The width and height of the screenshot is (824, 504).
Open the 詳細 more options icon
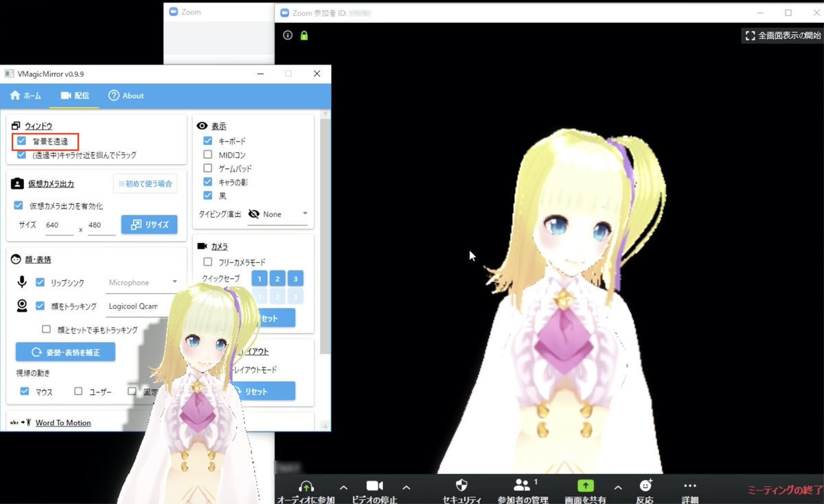(690, 485)
